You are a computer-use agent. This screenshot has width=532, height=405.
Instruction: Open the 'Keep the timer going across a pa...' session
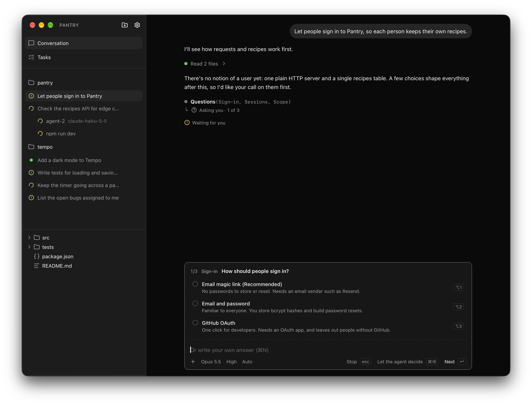[x=84, y=185]
